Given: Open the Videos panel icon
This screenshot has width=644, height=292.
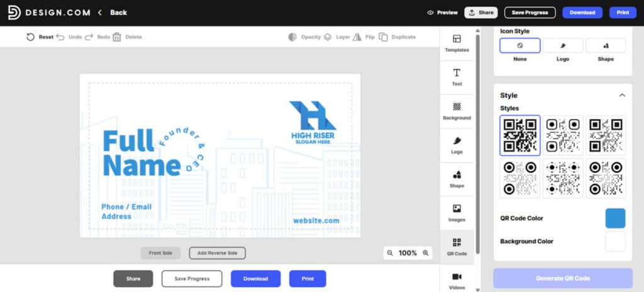Looking at the screenshot, I should [x=457, y=276].
